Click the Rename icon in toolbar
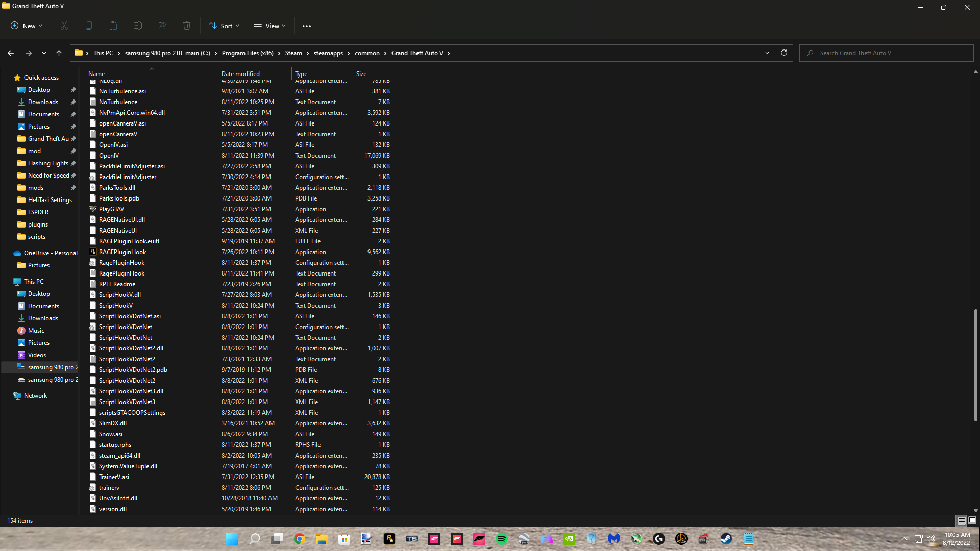Viewport: 980px width, 551px height. [138, 26]
